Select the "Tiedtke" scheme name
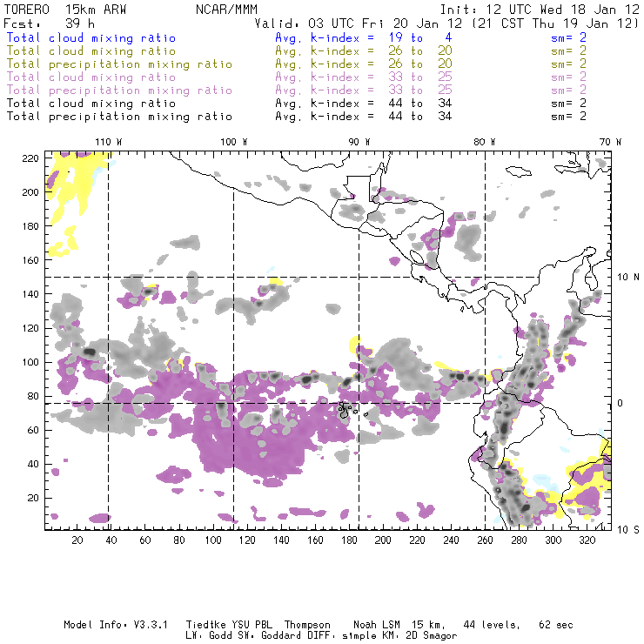 [x=205, y=625]
